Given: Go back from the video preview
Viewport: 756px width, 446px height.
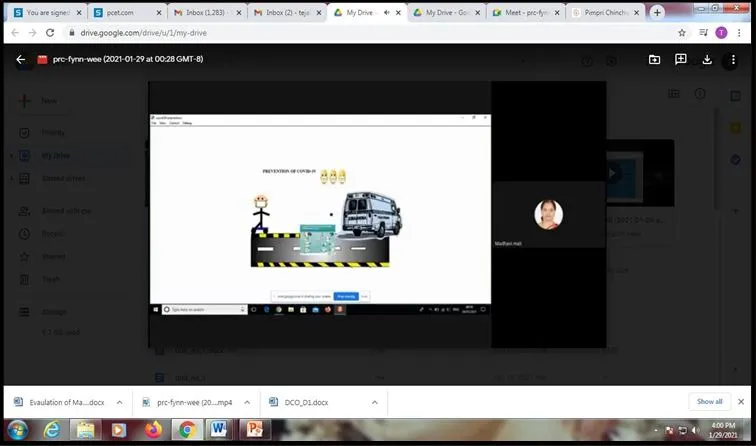Looking at the screenshot, I should 20,59.
